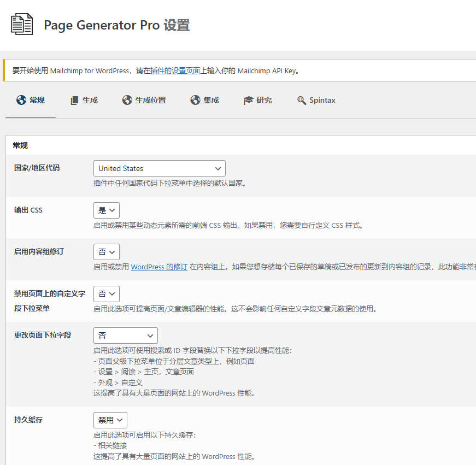The width and height of the screenshot is (476, 465).
Task: Open the 更改页面下拉字段 dropdown
Action: 126,335
